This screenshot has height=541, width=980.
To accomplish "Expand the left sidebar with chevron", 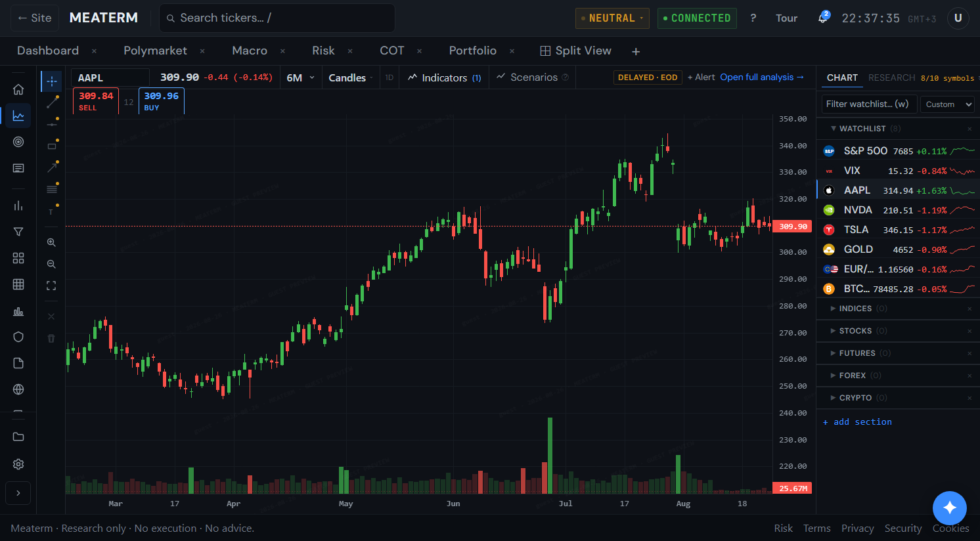I will coord(18,493).
